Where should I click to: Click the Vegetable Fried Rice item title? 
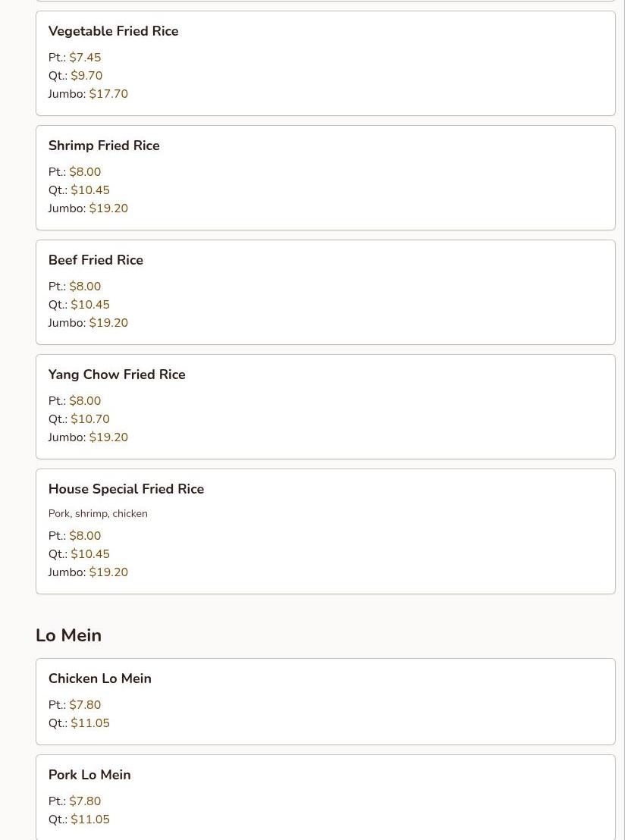click(x=113, y=31)
